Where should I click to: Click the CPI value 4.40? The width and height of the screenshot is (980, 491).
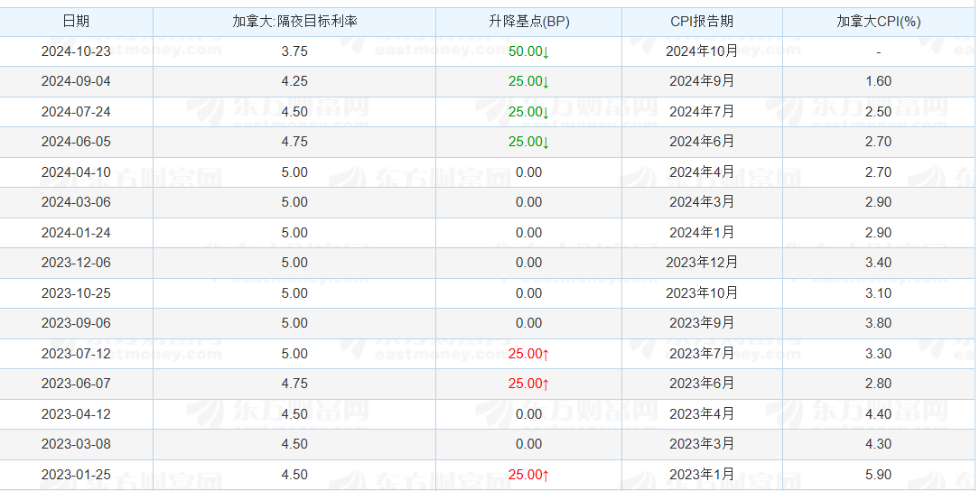point(878,415)
